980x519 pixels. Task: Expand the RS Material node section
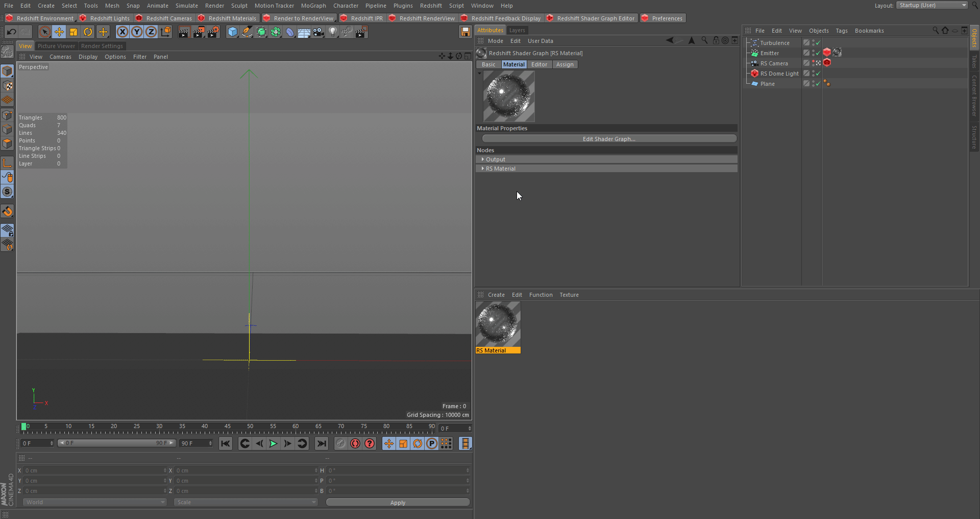483,169
